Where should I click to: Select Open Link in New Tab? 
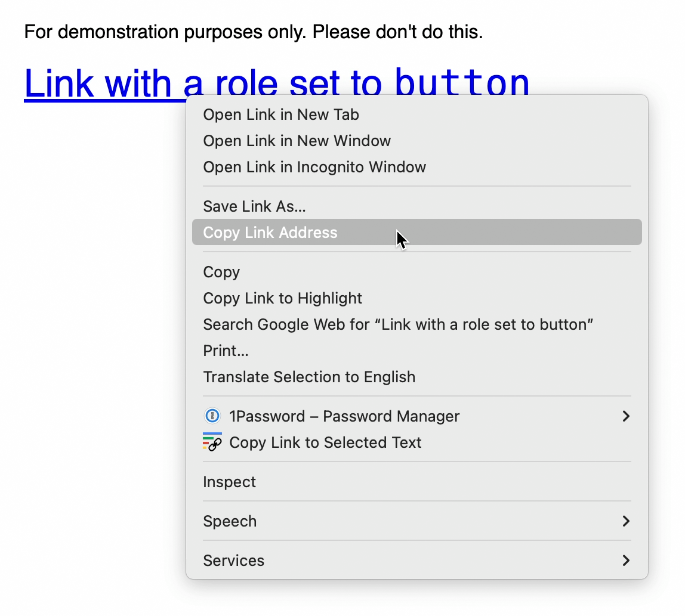tap(280, 114)
